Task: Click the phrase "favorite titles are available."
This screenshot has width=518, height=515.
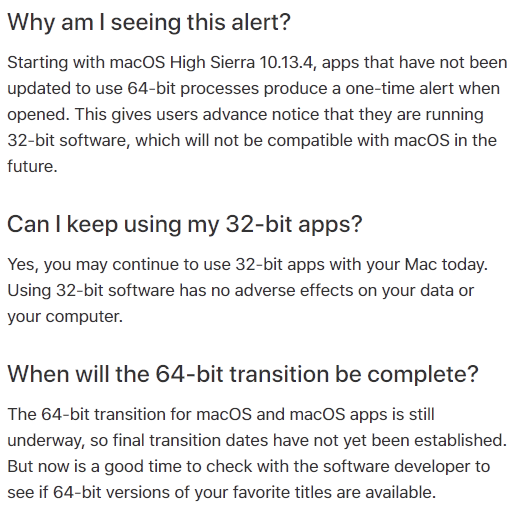Action: tap(334, 493)
